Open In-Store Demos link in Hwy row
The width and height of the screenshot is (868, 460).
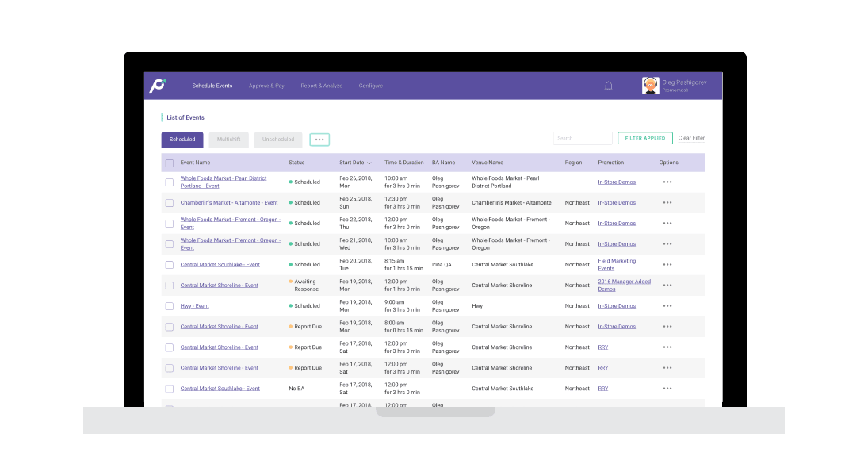tap(617, 306)
